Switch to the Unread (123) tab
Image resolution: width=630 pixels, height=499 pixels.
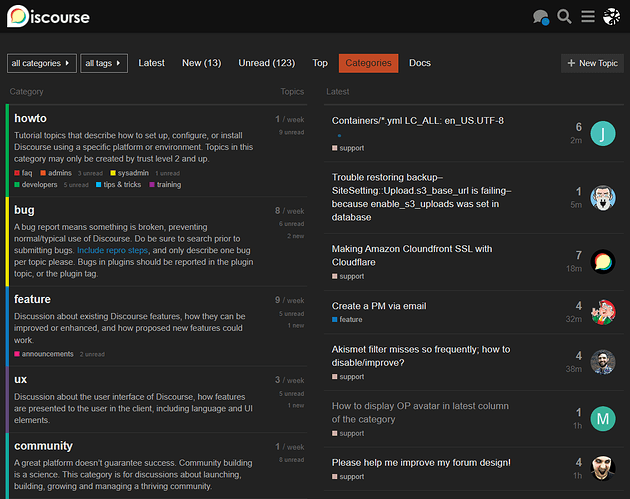click(x=267, y=63)
